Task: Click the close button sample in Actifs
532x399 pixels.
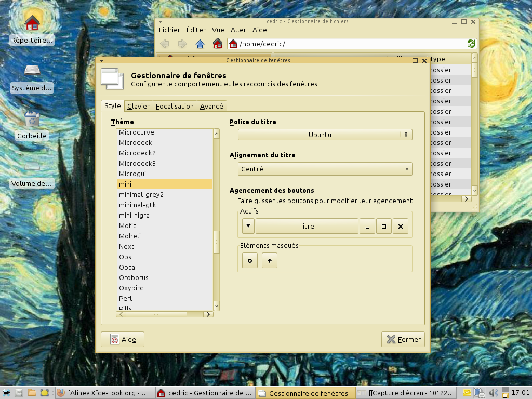Action: [x=401, y=227]
